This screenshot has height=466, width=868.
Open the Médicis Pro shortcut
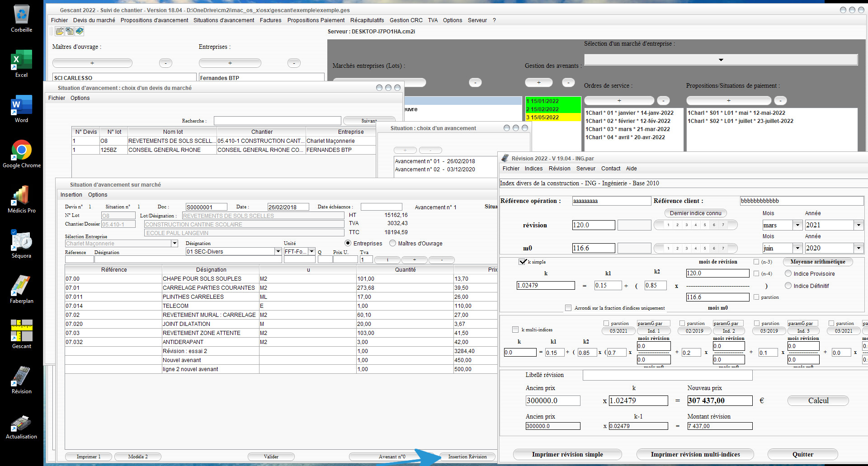[22, 199]
